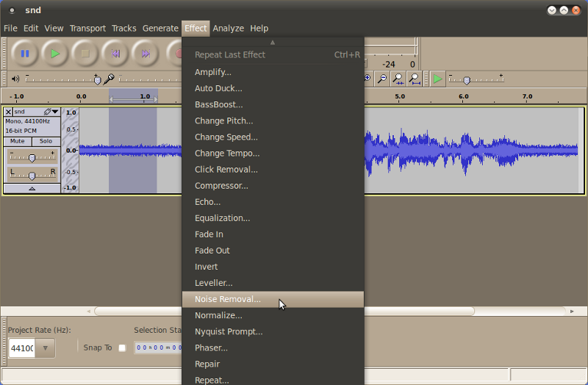
Task: Click the playback speed slider knob
Action: pos(467,80)
